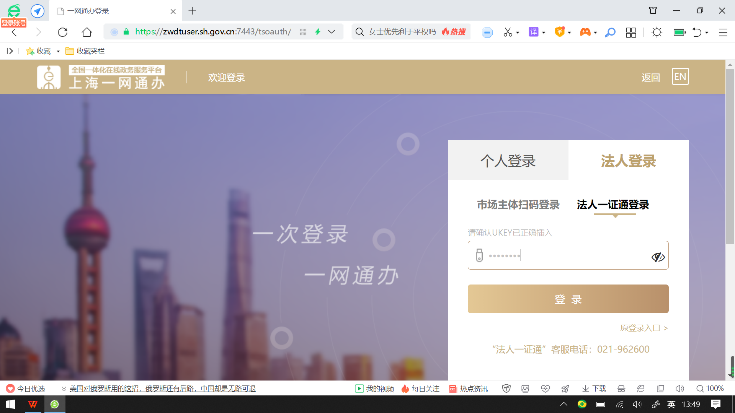Open WPS from the taskbar
This screenshot has height=413, width=735.
32,404
